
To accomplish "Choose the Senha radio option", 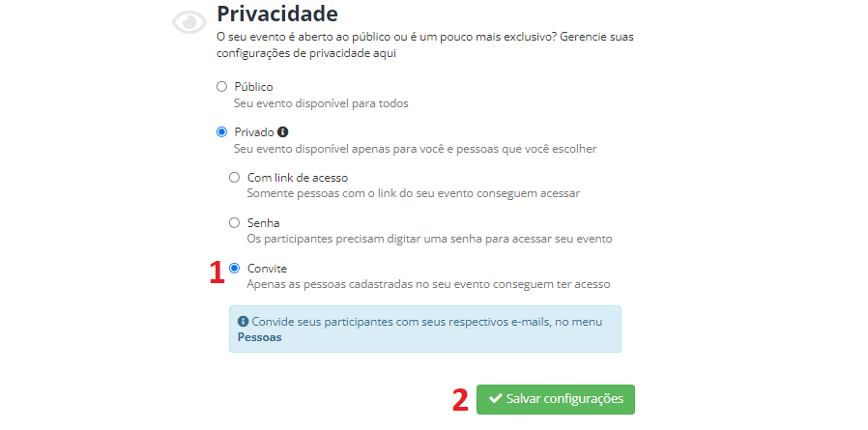I will click(234, 222).
